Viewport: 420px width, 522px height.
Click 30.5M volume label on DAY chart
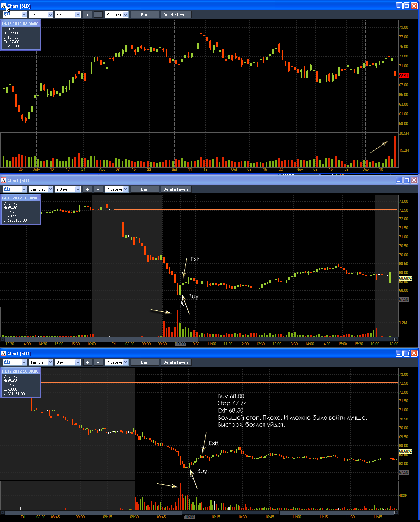coord(404,133)
